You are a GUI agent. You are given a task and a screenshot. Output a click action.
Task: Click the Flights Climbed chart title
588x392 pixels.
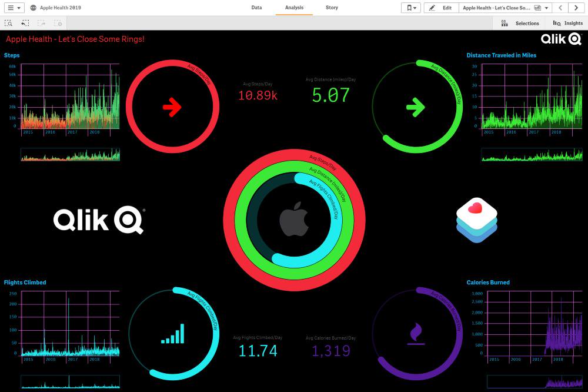coord(25,283)
